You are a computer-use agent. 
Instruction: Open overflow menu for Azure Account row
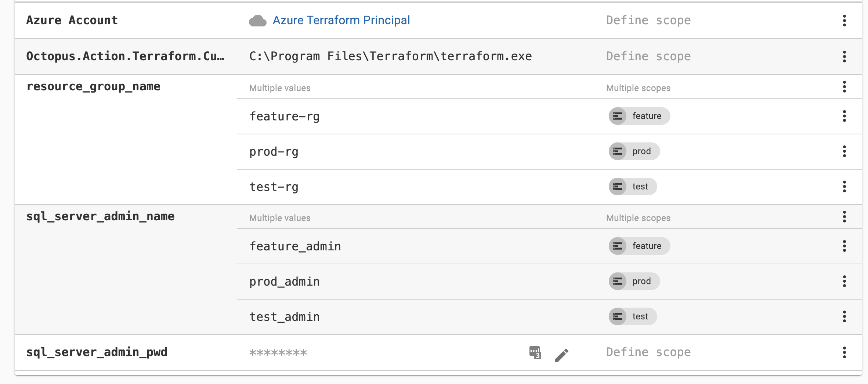[844, 21]
